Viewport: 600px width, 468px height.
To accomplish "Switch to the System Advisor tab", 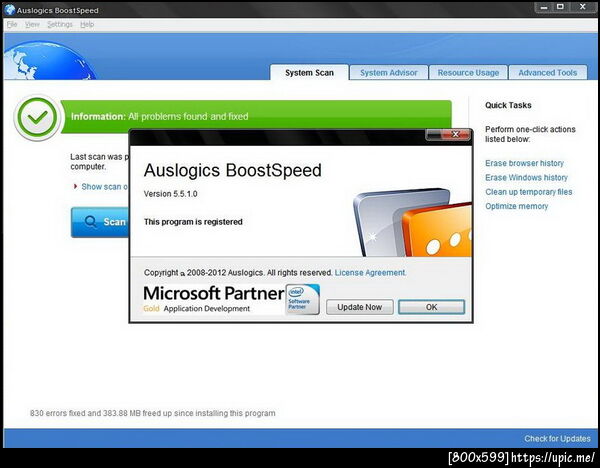I will click(x=388, y=72).
